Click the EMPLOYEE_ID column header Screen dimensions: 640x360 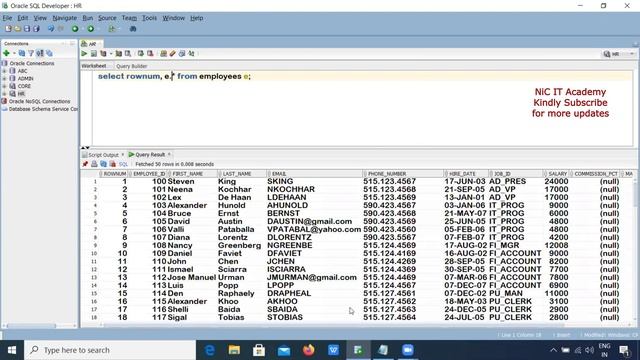149,174
